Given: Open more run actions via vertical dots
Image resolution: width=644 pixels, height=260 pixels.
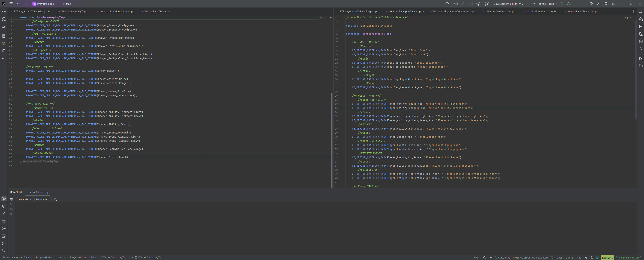Looking at the screenshot, I should tap(575, 4).
